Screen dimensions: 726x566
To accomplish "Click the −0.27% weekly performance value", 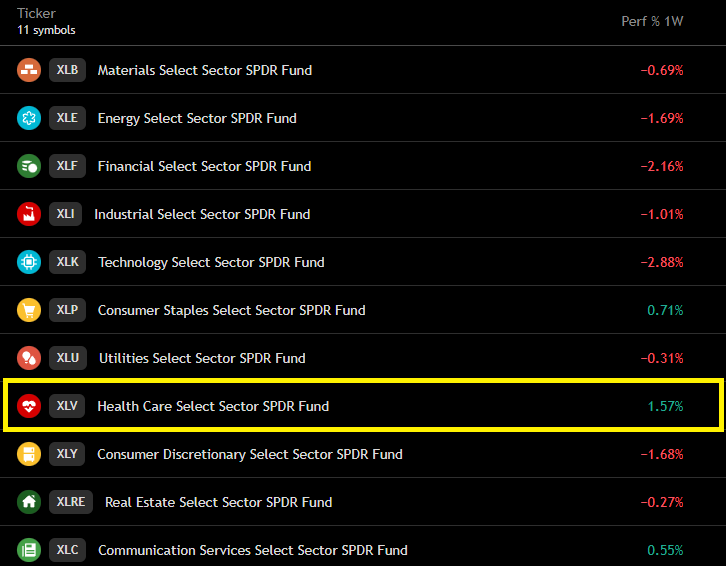I will click(x=662, y=503).
